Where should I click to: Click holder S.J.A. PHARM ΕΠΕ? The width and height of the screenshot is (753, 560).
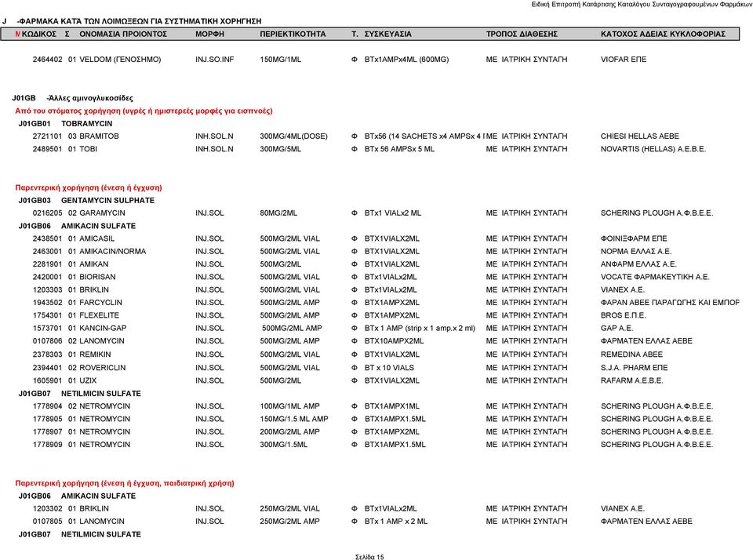tap(634, 368)
